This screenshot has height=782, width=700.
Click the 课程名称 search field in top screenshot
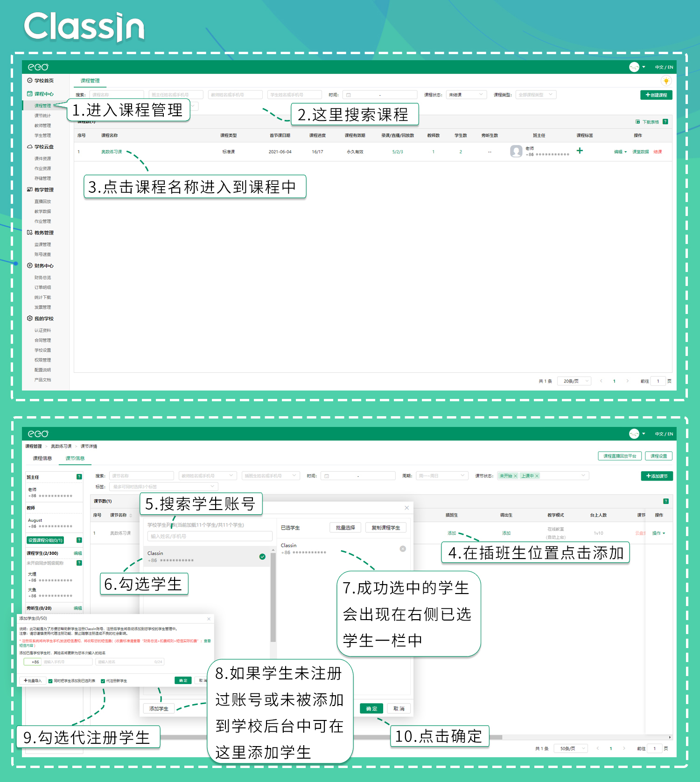[x=117, y=95]
